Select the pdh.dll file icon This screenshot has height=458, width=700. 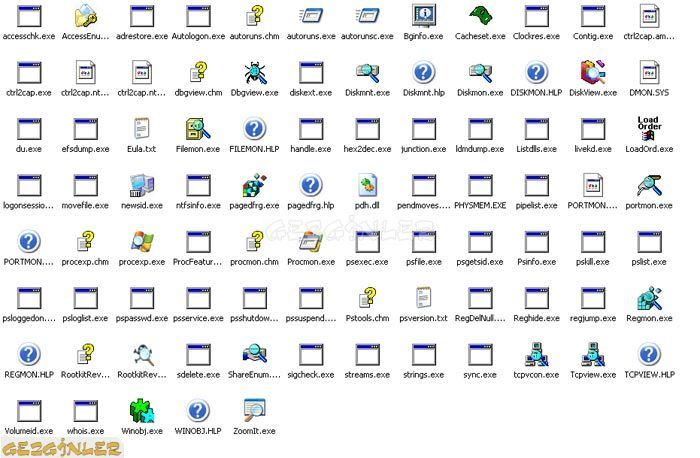coord(367,185)
